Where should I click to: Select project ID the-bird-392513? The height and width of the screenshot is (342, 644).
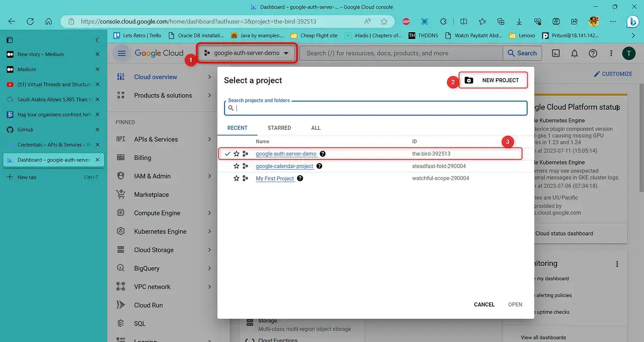[x=431, y=154]
